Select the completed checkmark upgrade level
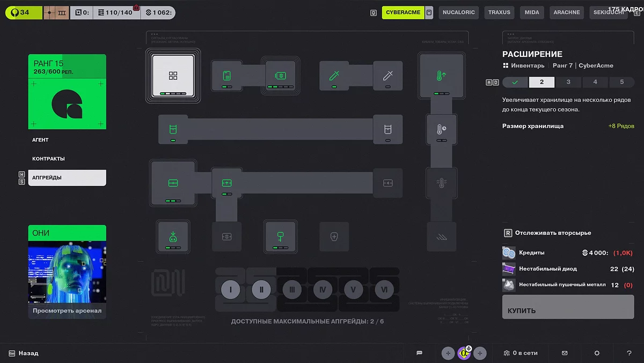The image size is (644, 363). click(x=515, y=82)
